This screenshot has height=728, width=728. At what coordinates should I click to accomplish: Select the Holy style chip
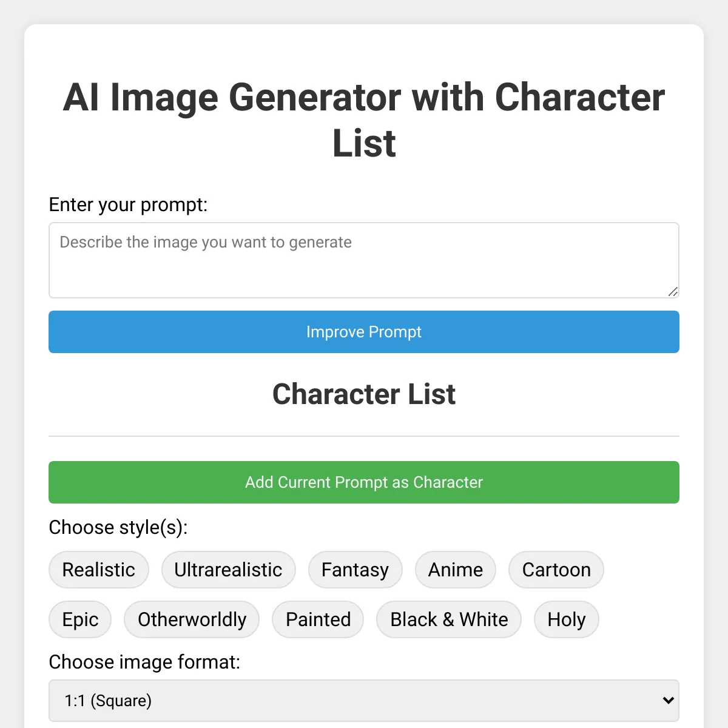(x=567, y=619)
